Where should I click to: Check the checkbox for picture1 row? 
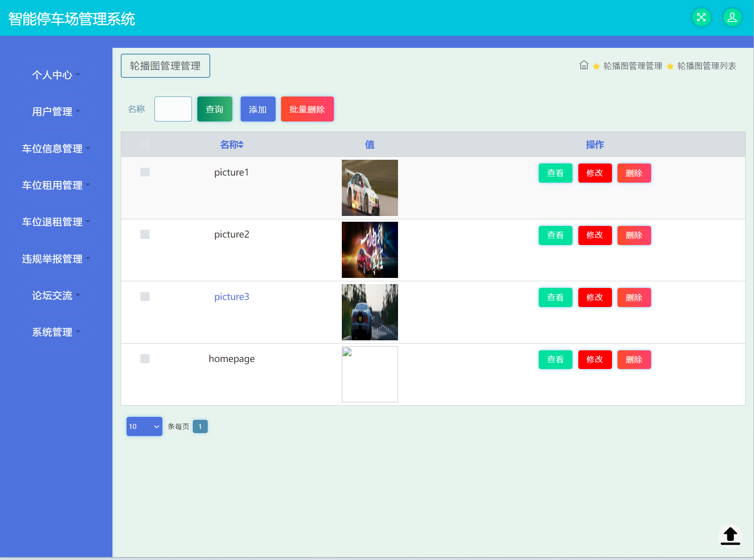pyautogui.click(x=145, y=172)
